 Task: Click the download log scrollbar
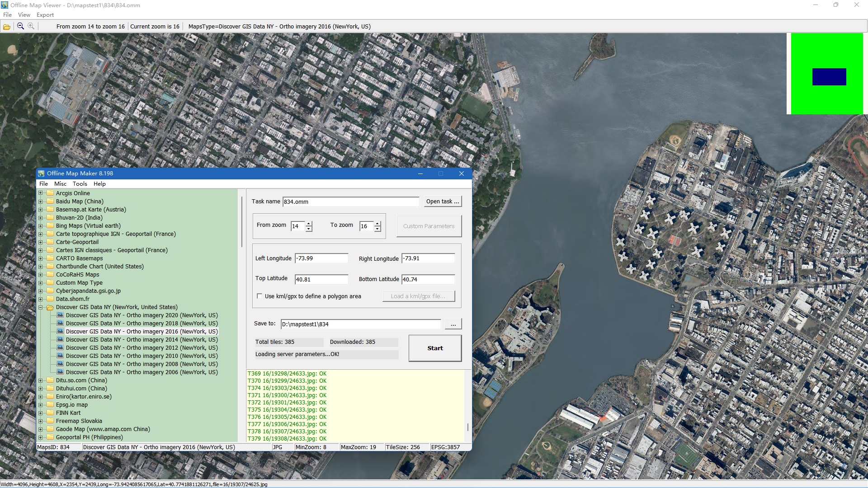tap(467, 427)
